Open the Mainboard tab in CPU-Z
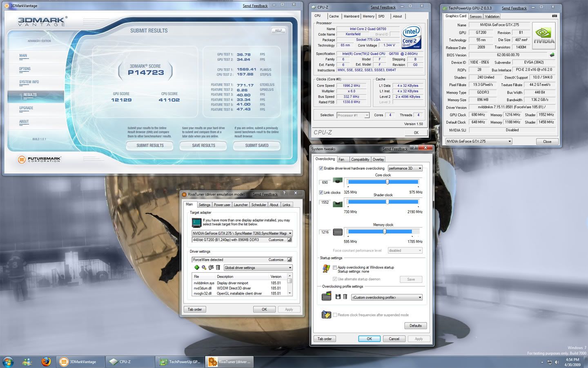The width and height of the screenshot is (588, 368). [x=351, y=16]
